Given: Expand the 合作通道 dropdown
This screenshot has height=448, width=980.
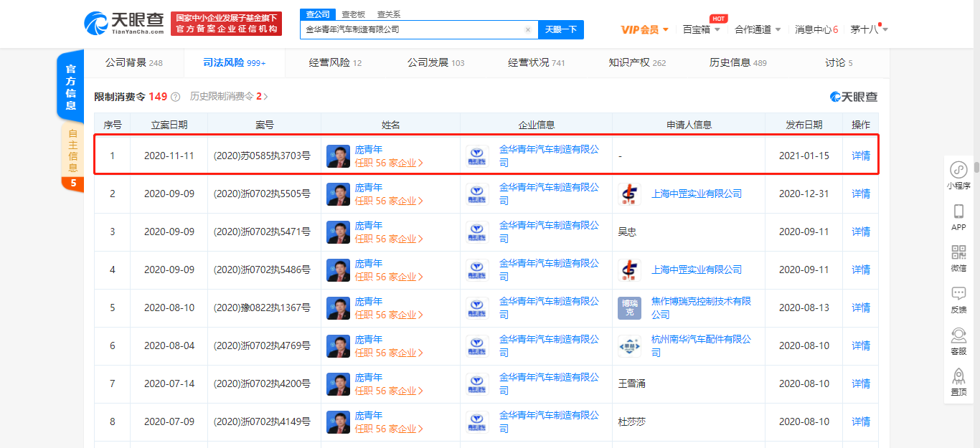Looking at the screenshot, I should pos(758,29).
